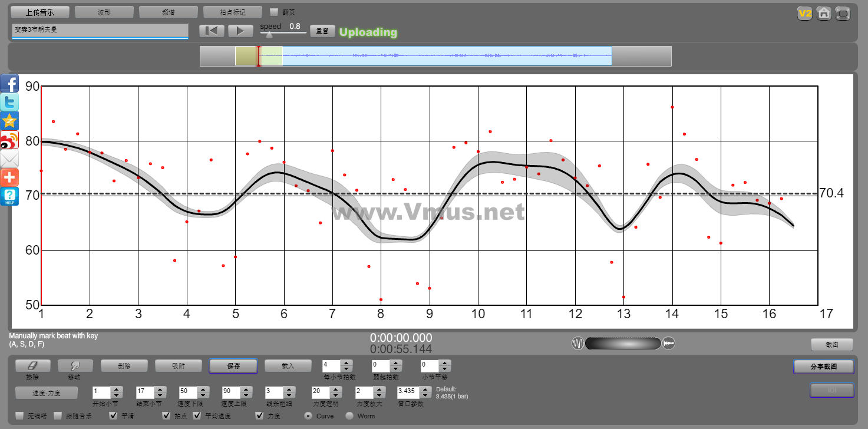Decrease the 速度上限 stepper value

click(246, 394)
